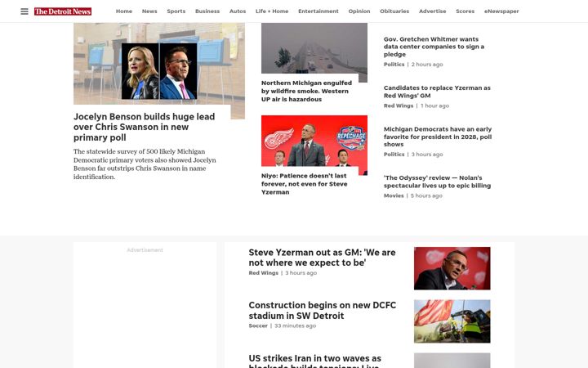Image resolution: width=588 pixels, height=368 pixels.
Task: Click '2 hours ago' timestamp text
Action: click(427, 65)
